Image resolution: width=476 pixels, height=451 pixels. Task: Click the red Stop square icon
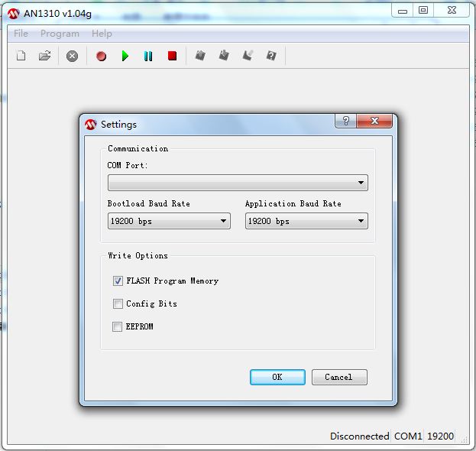click(172, 56)
